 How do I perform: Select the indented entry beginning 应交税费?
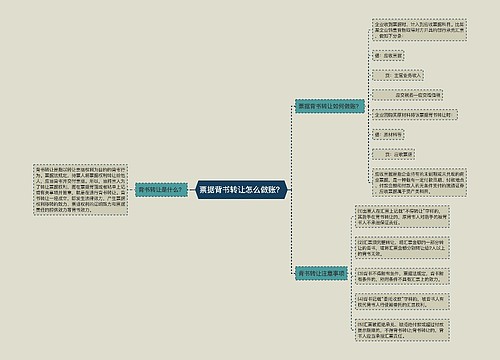click(407, 95)
